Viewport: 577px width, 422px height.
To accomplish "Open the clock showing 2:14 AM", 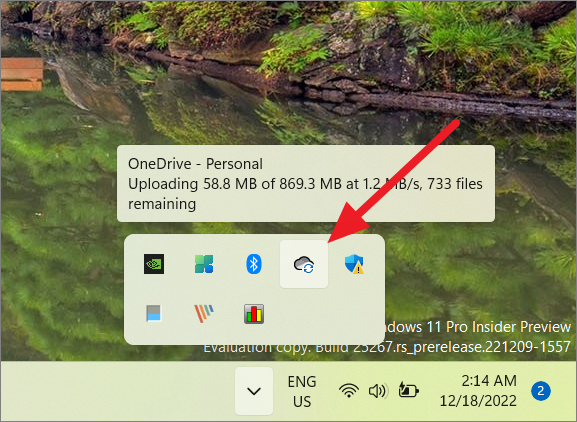I will tap(478, 391).
